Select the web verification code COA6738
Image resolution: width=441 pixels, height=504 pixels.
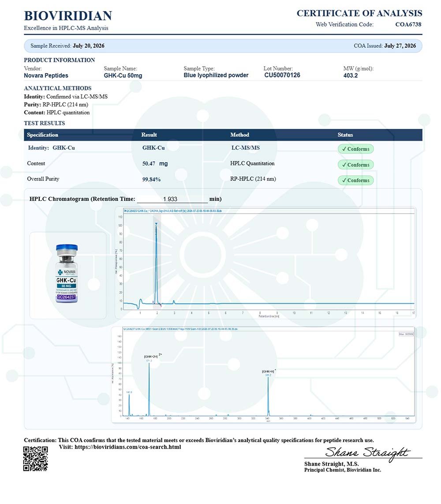[x=408, y=24]
